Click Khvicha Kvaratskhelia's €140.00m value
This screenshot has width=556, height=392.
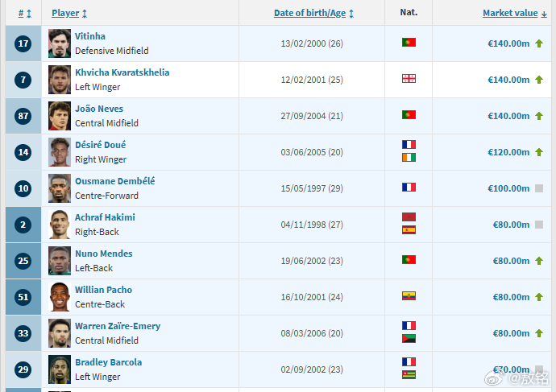(x=508, y=80)
